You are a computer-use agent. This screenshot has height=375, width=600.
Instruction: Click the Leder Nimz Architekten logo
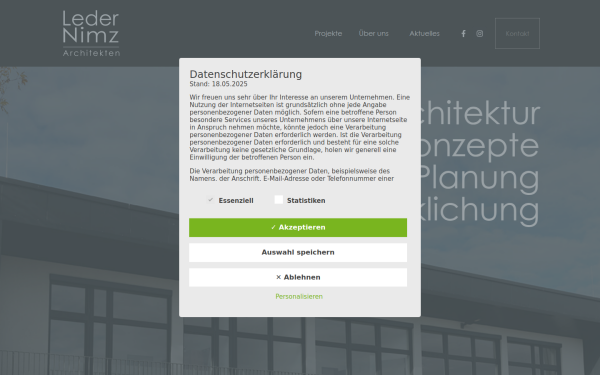point(91,34)
